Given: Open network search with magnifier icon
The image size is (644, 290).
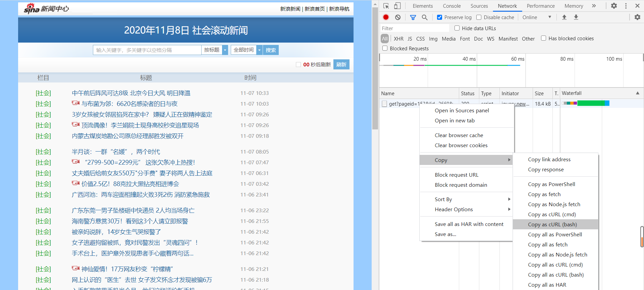Looking at the screenshot, I should [x=425, y=17].
